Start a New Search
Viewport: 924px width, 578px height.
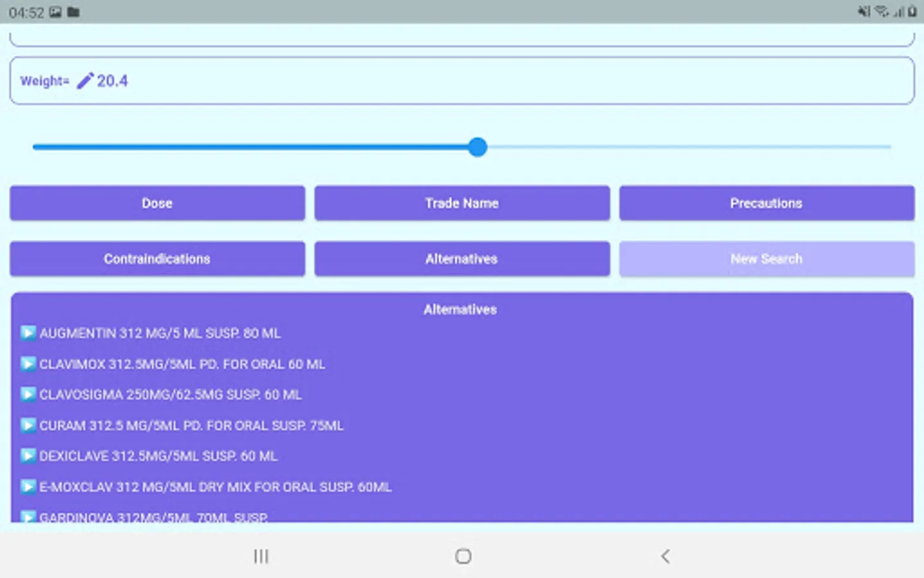767,259
